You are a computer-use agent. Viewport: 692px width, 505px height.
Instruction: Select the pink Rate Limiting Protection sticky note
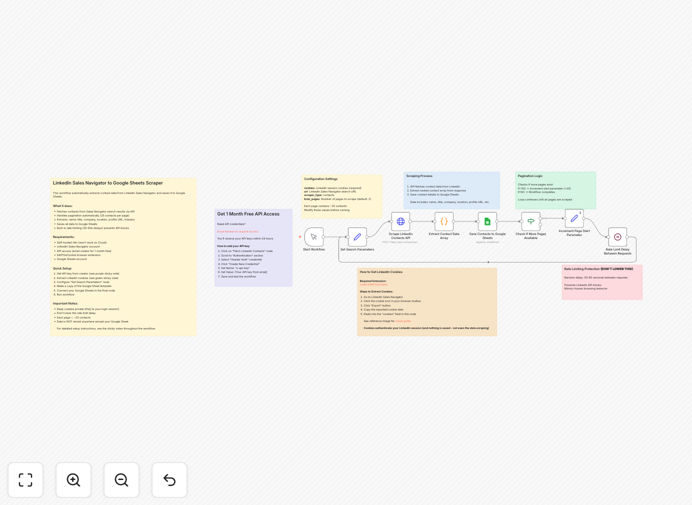pos(602,283)
